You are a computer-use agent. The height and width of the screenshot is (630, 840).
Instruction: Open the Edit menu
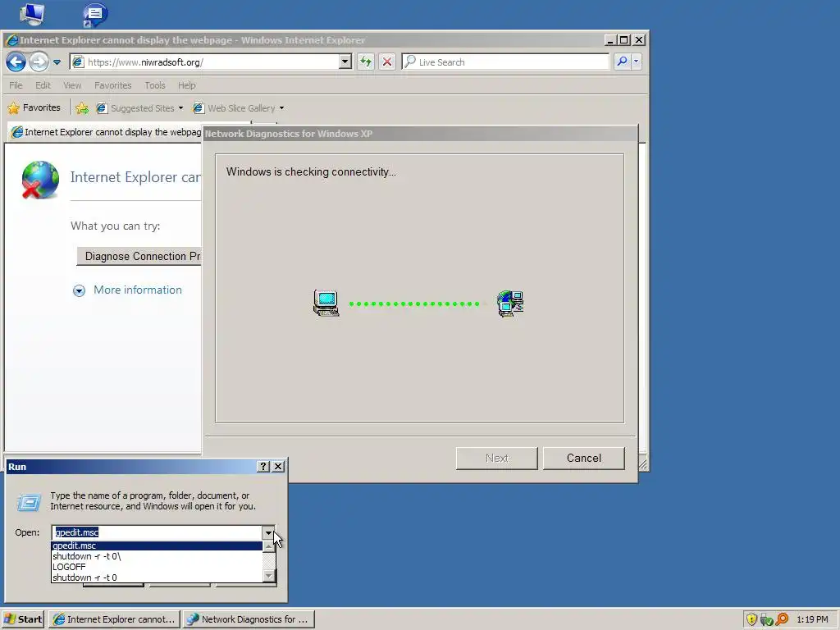[x=43, y=85]
